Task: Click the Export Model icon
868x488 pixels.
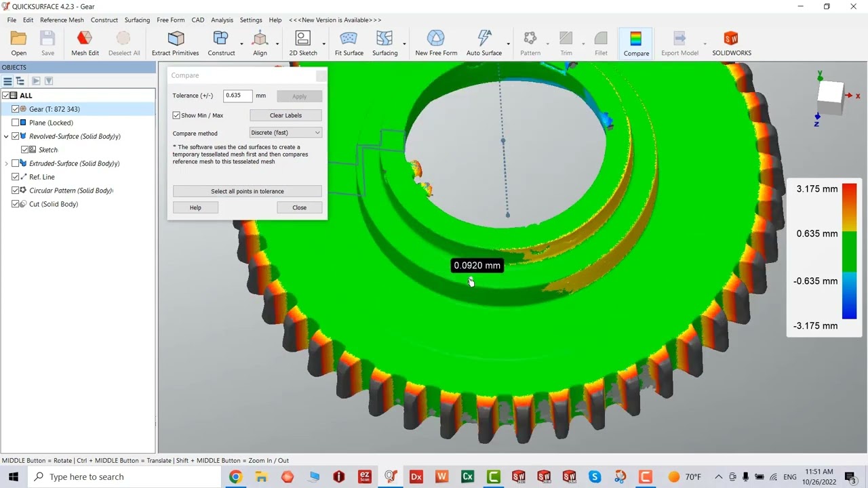Action: [x=679, y=43]
